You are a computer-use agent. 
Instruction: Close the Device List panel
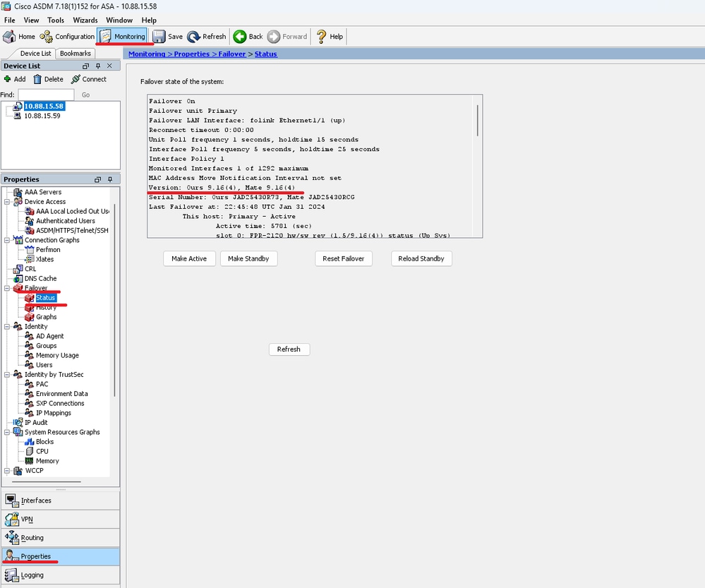109,66
